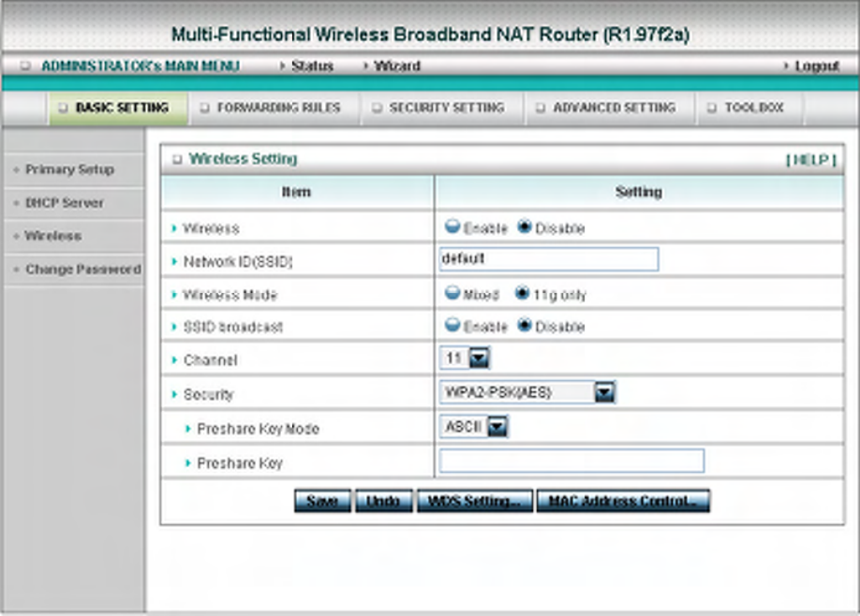Click the "Preshare Key Mode" label

tap(258, 429)
